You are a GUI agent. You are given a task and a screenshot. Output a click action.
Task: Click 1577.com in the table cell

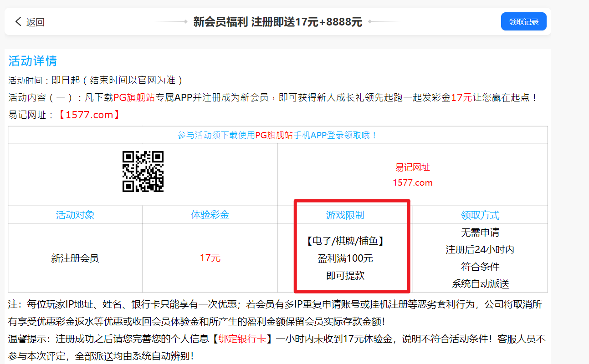coord(412,183)
